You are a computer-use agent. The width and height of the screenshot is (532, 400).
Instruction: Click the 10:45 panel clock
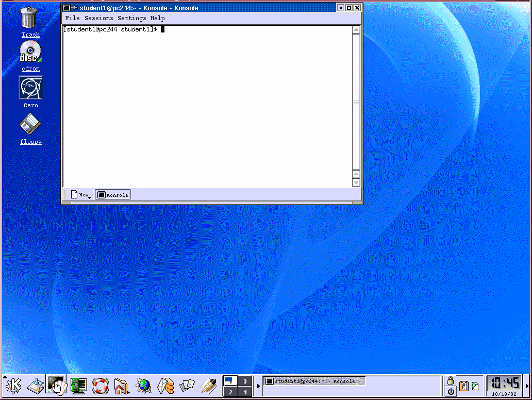pyautogui.click(x=505, y=384)
